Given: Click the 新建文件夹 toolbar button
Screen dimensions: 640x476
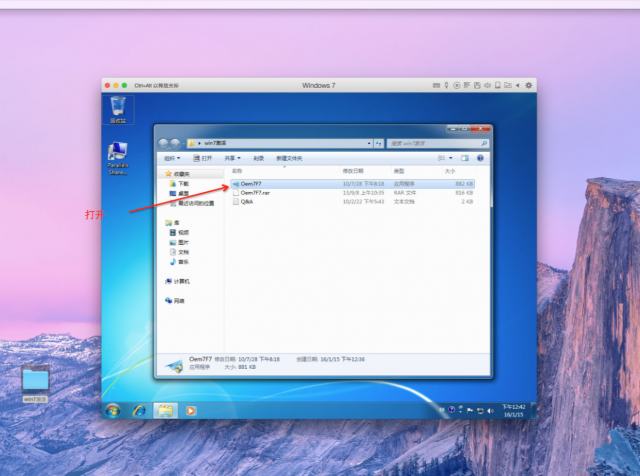Looking at the screenshot, I should [289, 158].
